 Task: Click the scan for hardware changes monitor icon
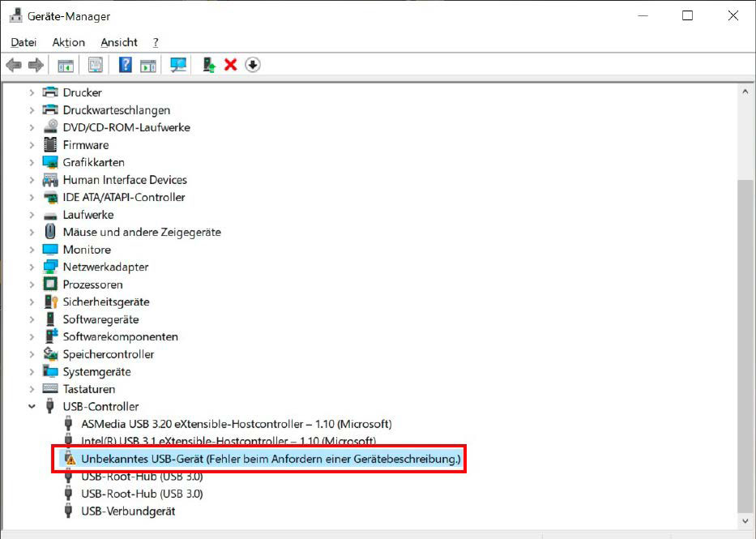(178, 65)
